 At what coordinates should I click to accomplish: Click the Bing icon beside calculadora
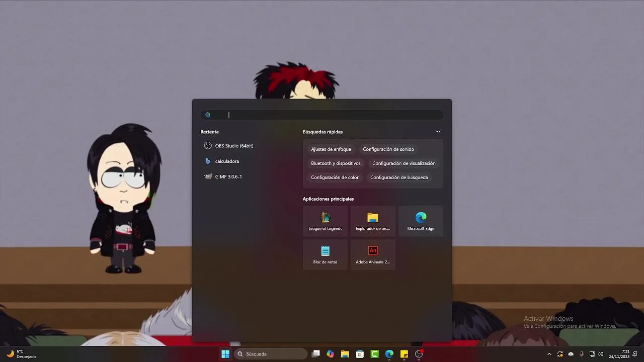[208, 161]
